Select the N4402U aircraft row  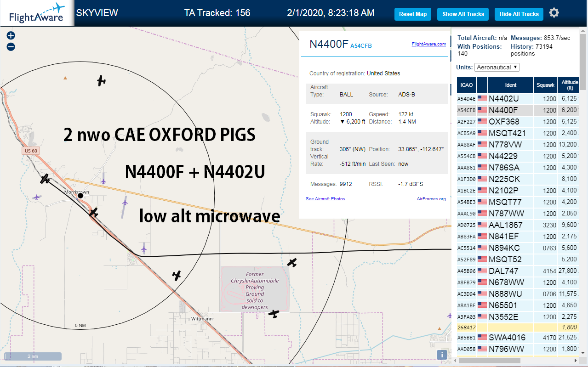518,98
